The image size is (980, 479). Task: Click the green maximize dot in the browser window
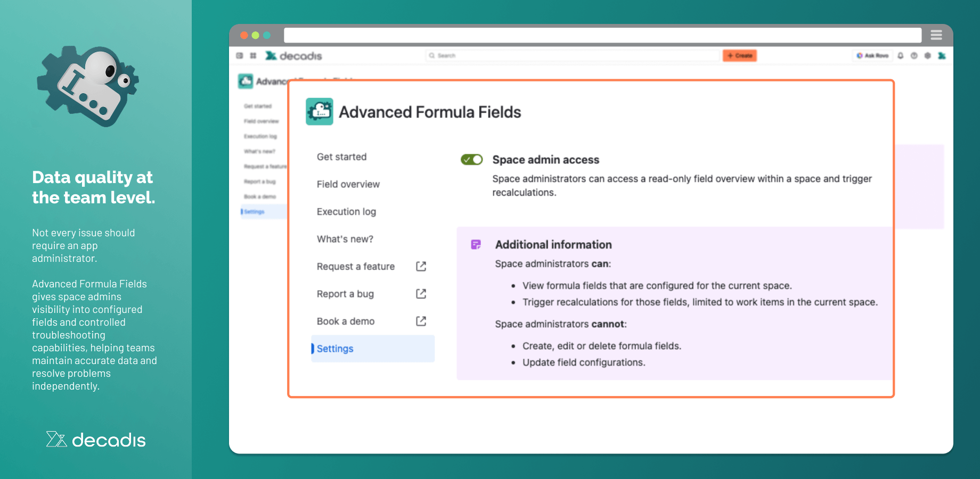pyautogui.click(x=267, y=35)
